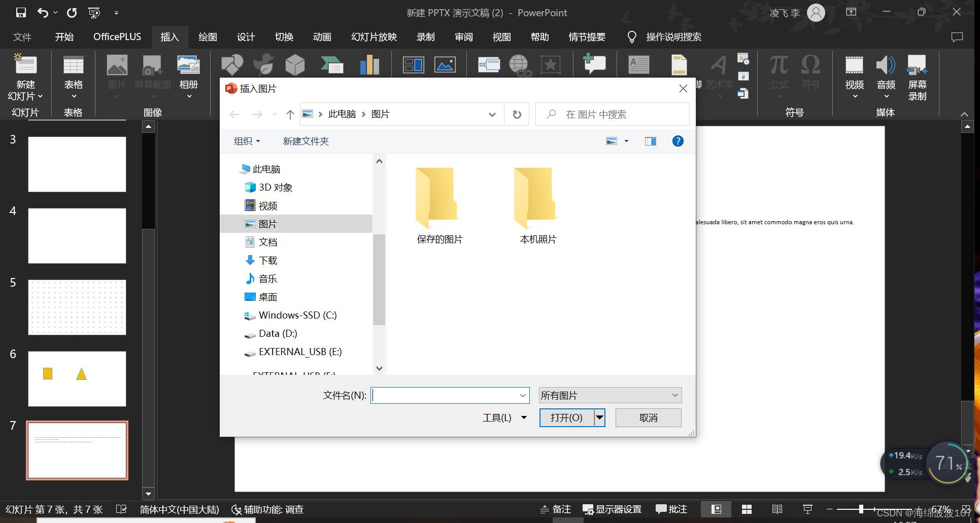Click the 打开(O) button
This screenshot has height=523, width=980.
(566, 417)
